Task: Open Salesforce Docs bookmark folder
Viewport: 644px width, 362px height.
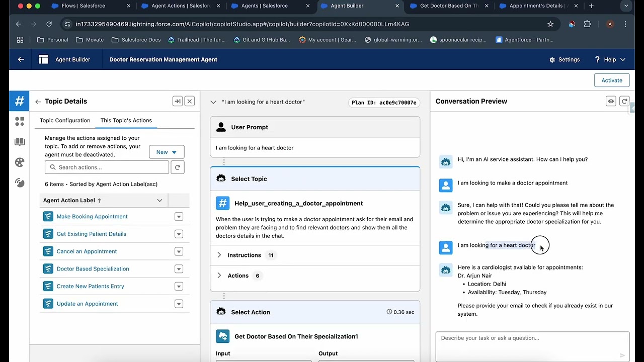Action: (136, 40)
